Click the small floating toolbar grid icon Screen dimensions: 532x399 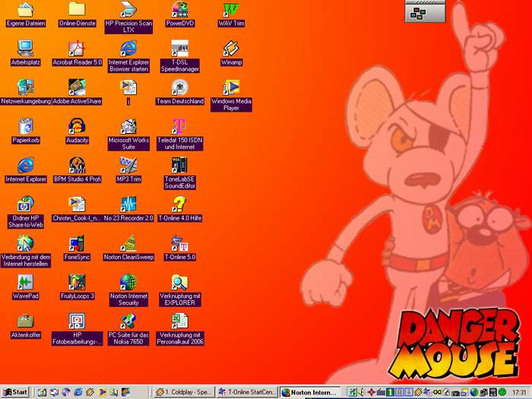pos(418,14)
